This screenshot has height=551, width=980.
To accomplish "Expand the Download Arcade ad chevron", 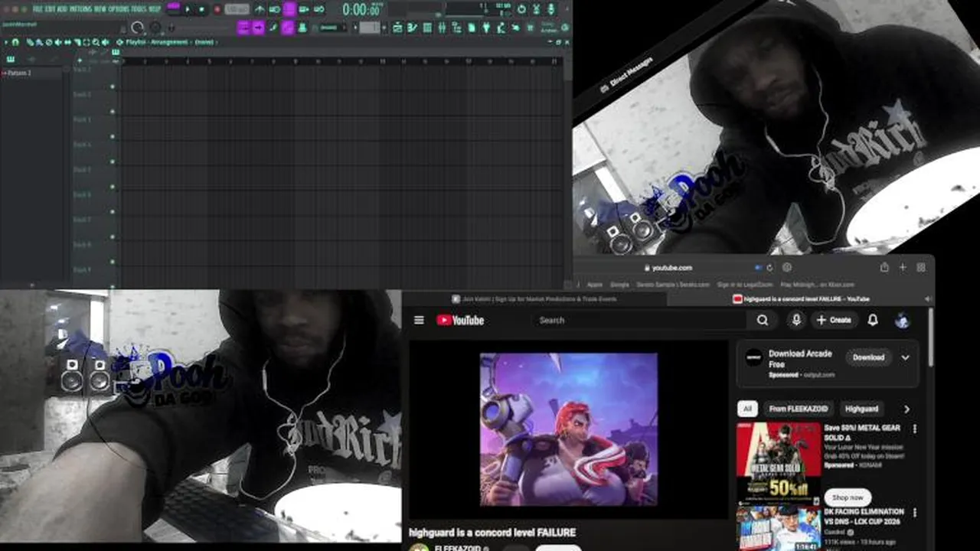I will coord(906,357).
